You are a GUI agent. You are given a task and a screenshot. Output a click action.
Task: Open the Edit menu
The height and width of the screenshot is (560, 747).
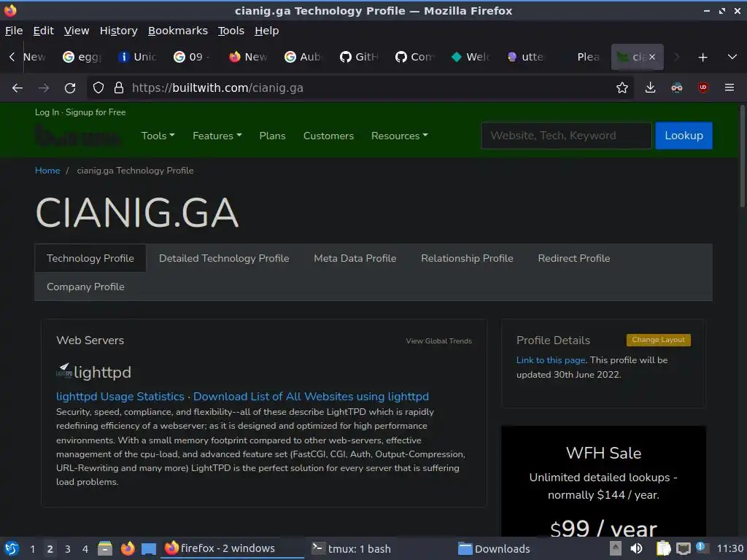pyautogui.click(x=43, y=31)
